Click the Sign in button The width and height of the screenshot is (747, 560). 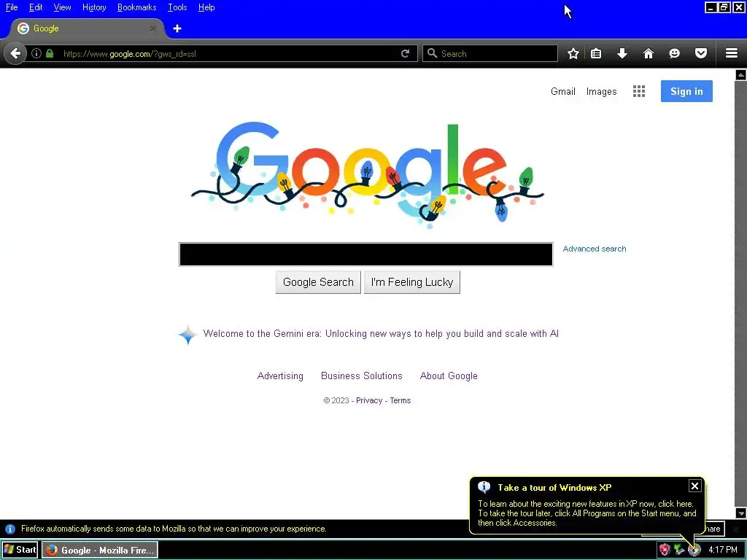(x=686, y=91)
